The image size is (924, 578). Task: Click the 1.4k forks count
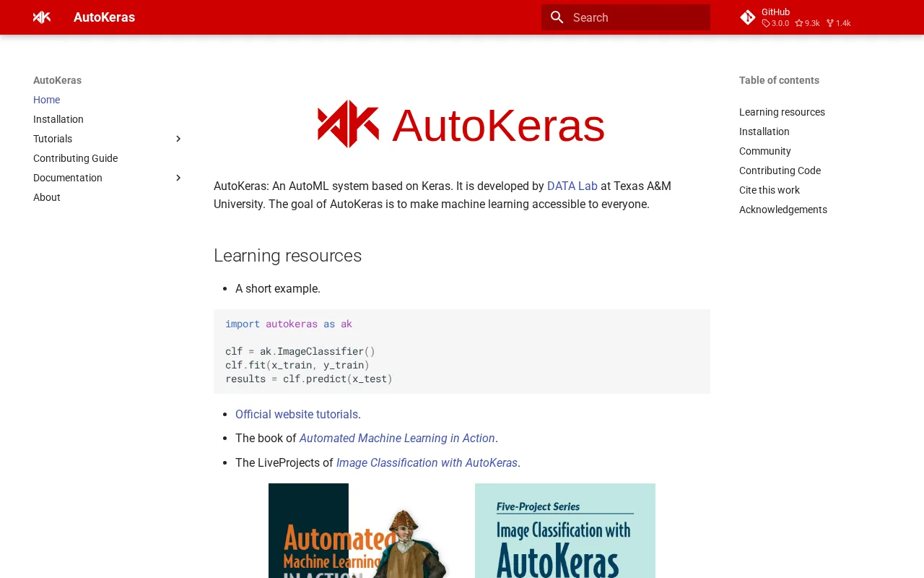[839, 23]
